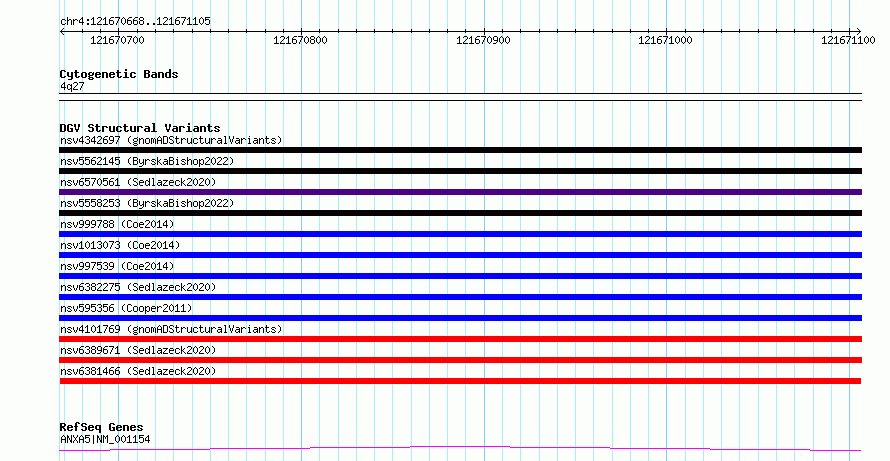
Task: Click the black bar under nsv5558253
Action: click(460, 213)
